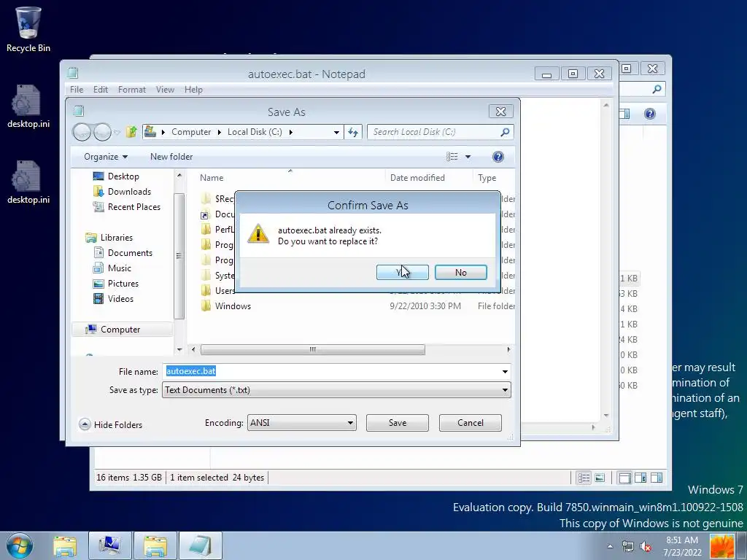Click the computer monitor taskbar icon
The height and width of the screenshot is (560, 747).
click(x=110, y=545)
